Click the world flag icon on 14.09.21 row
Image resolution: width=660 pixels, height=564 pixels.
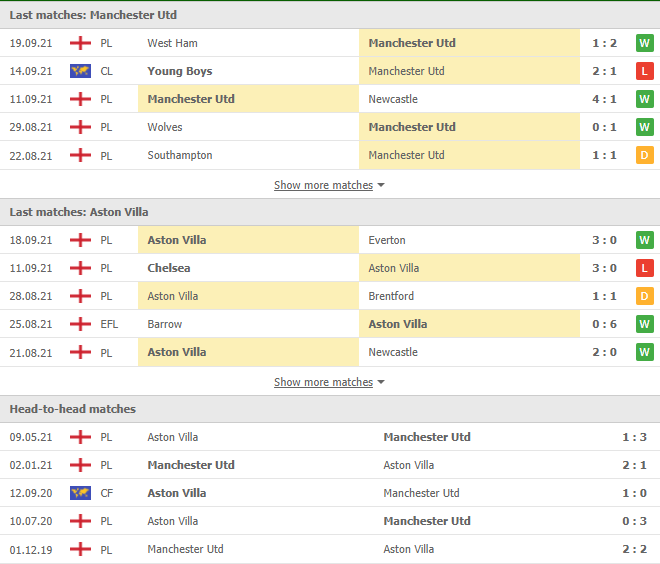pos(80,71)
